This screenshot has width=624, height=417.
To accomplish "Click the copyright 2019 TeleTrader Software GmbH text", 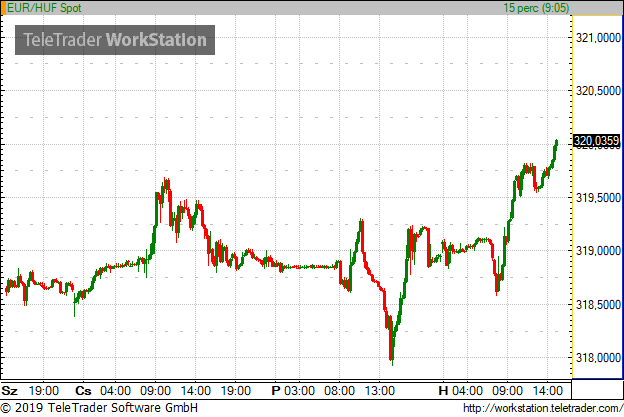I will 99,408.
